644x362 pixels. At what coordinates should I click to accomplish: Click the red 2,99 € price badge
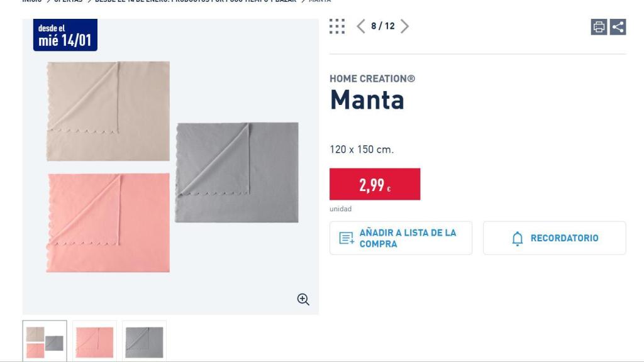coord(374,185)
